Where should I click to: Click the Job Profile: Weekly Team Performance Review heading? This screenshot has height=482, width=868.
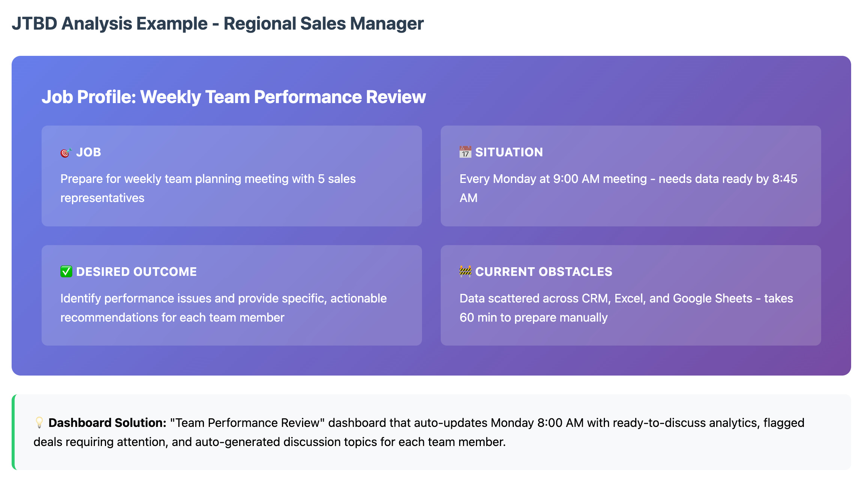[233, 97]
